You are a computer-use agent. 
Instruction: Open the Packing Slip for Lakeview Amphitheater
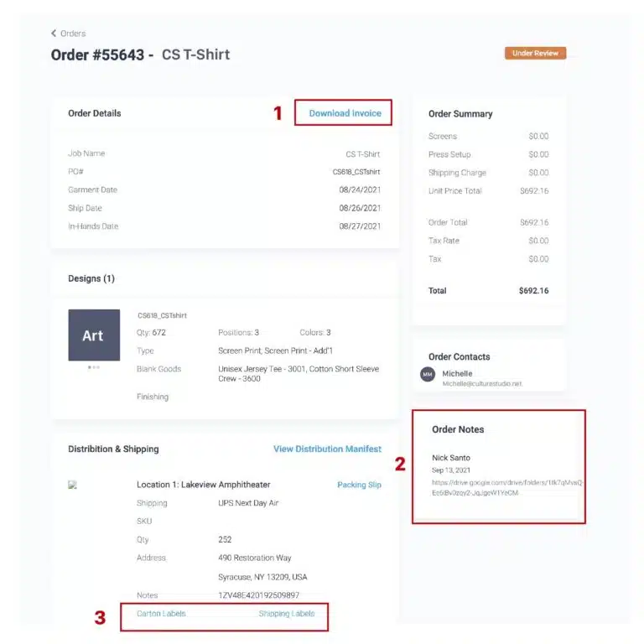coord(359,485)
